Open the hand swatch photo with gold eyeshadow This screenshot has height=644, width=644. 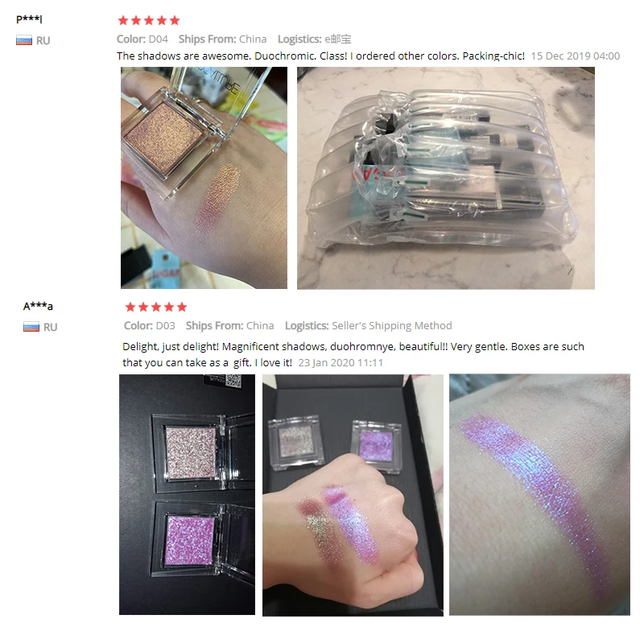204,178
